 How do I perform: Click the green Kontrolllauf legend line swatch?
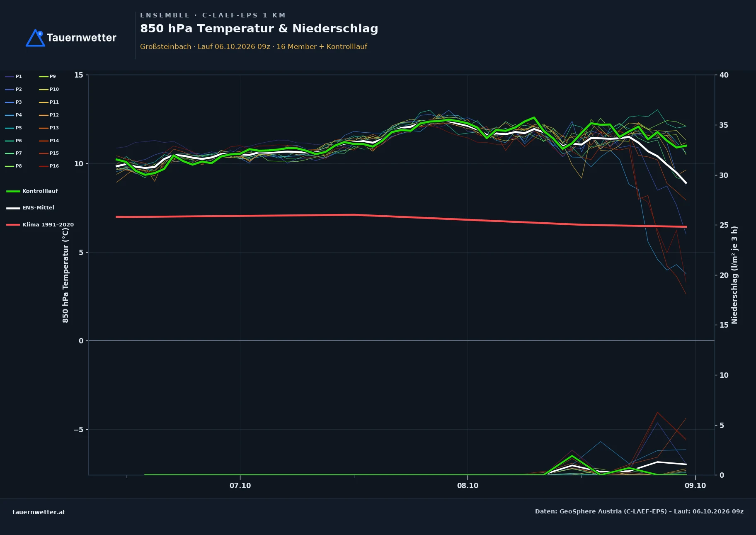point(13,191)
